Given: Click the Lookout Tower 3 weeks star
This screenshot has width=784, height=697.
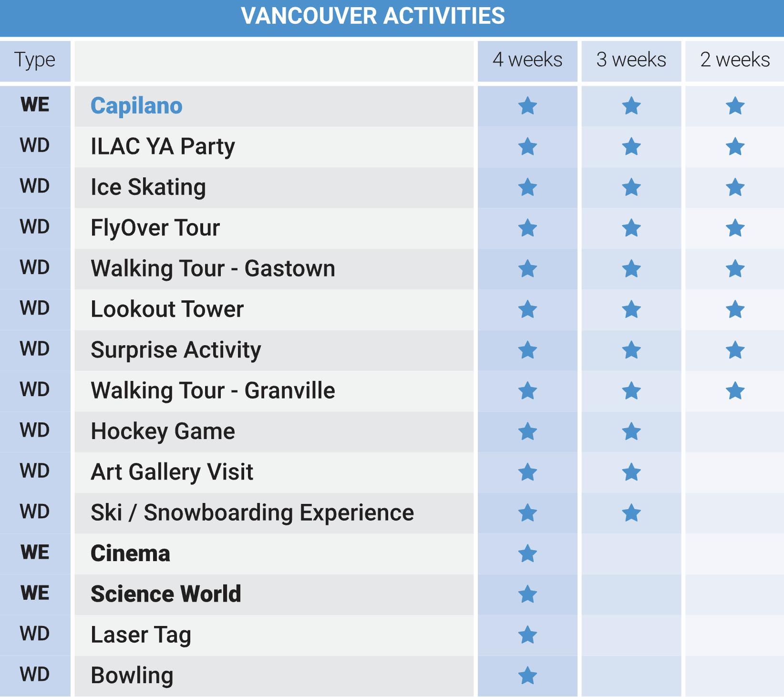Looking at the screenshot, I should click(x=631, y=309).
